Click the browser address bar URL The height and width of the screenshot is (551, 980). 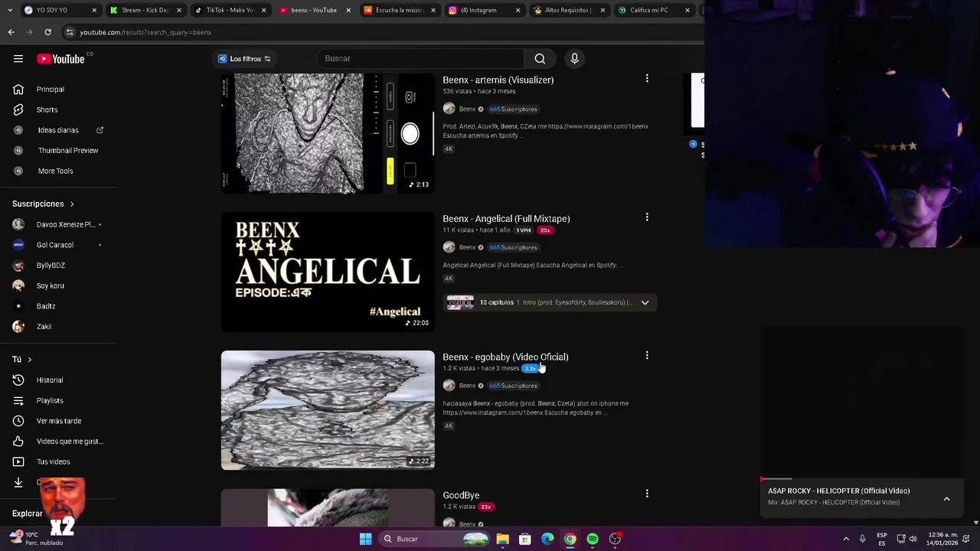pos(145,32)
